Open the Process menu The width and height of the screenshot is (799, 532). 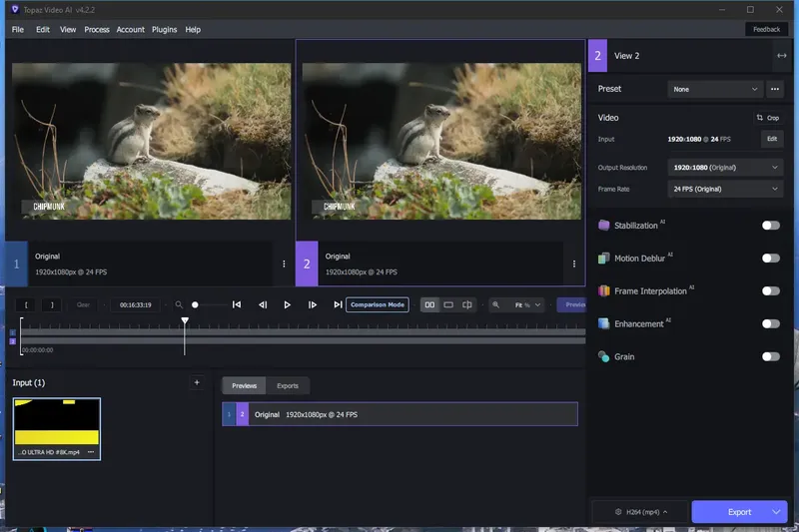(x=97, y=30)
